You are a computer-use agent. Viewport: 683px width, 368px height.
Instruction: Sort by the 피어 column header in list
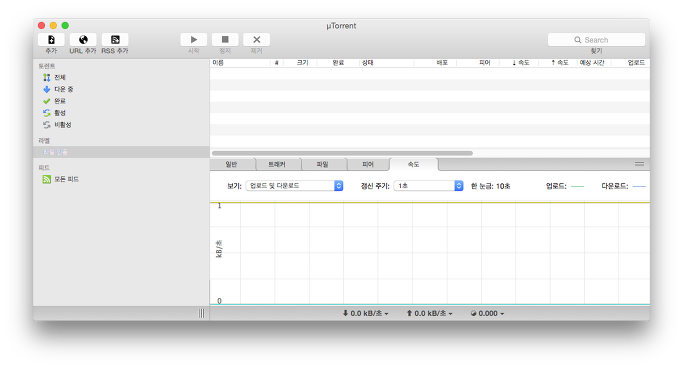click(477, 63)
